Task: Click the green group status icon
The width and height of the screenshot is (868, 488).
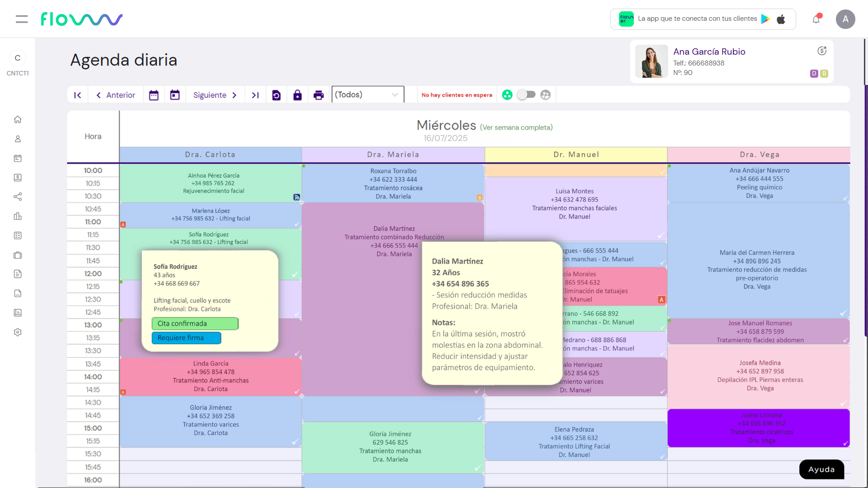Action: click(507, 95)
